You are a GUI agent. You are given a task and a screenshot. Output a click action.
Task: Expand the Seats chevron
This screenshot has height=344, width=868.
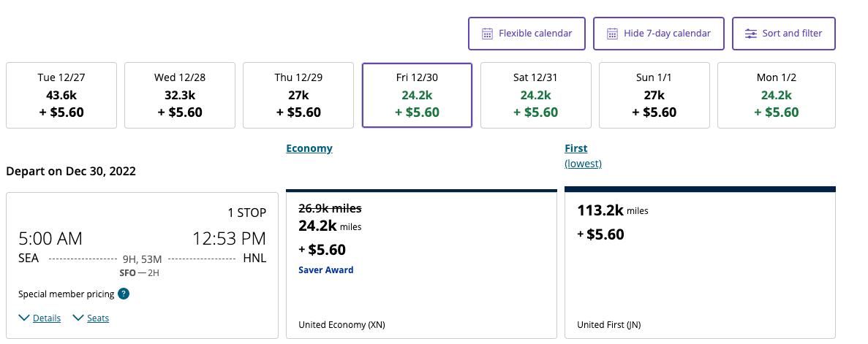79,318
